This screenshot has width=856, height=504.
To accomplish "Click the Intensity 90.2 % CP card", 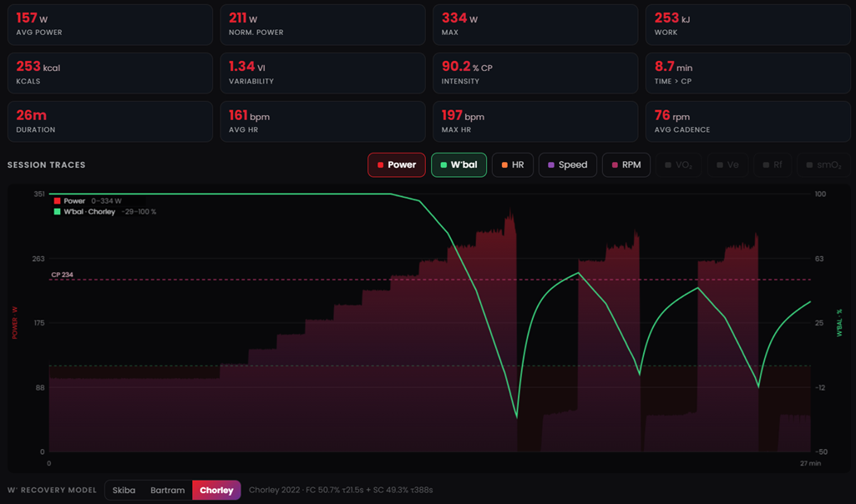I will 535,73.
